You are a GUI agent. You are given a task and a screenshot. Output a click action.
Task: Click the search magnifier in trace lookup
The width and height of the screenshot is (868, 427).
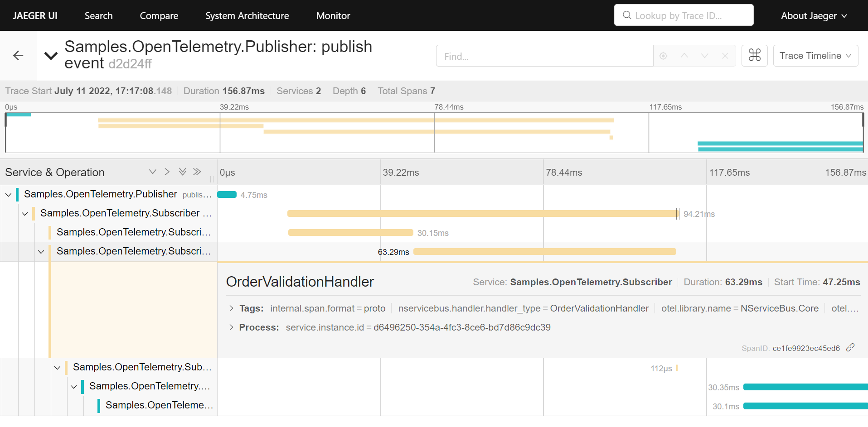[627, 15]
